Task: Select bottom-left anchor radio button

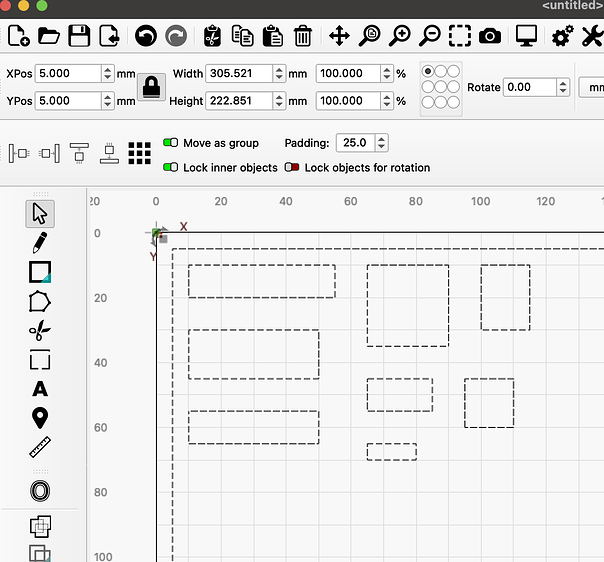Action: point(428,102)
